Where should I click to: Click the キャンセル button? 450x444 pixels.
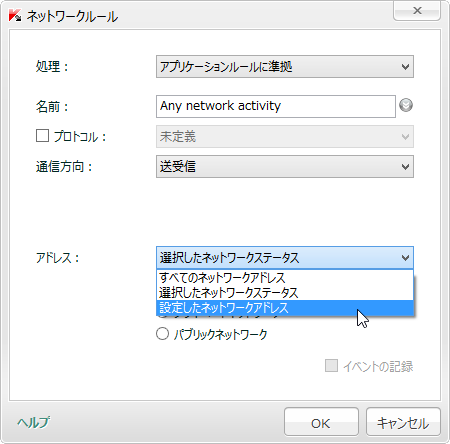pyautogui.click(x=403, y=422)
